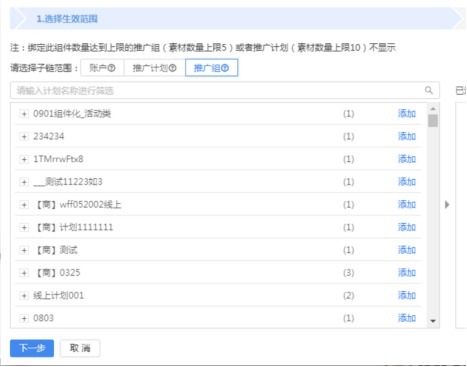Expand the 【商】计划1111111 plan

tap(24, 228)
